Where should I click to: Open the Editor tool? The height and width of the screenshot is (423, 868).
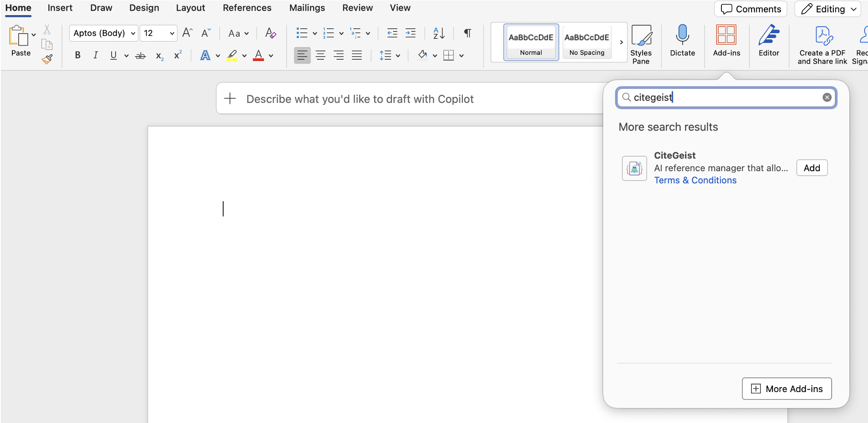tap(769, 41)
